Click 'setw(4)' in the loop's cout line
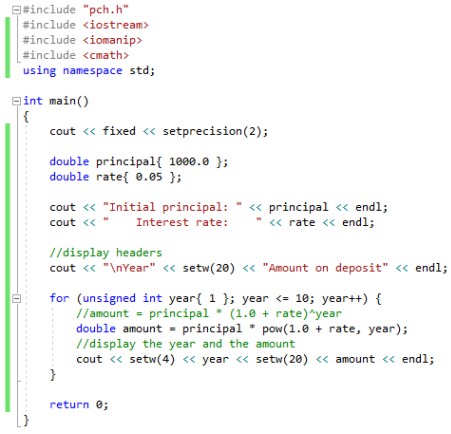Screen dimensions: 451x434 point(152,359)
